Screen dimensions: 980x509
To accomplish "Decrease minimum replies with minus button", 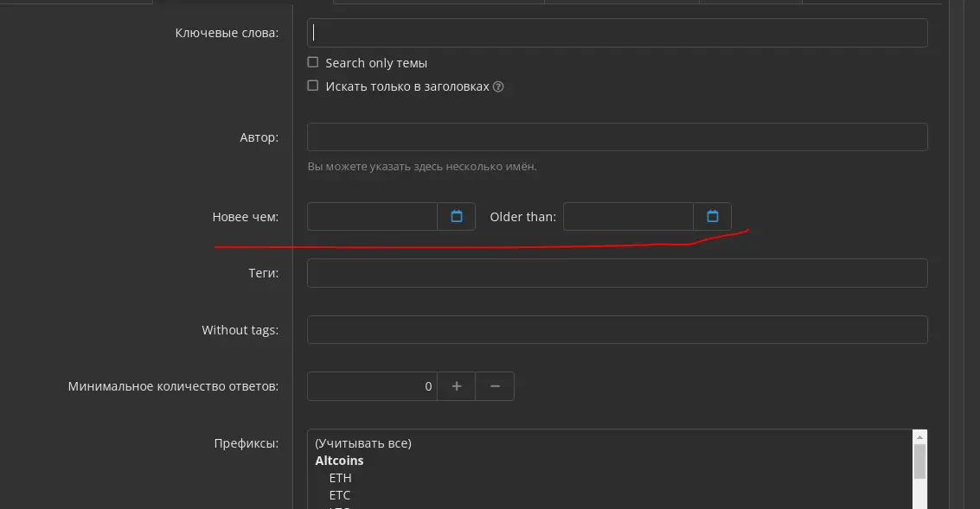I will [495, 386].
